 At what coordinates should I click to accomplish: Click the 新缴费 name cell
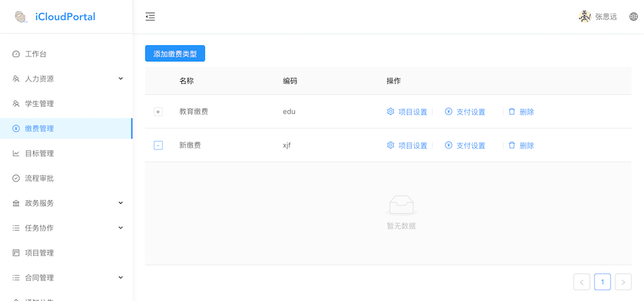click(x=190, y=145)
